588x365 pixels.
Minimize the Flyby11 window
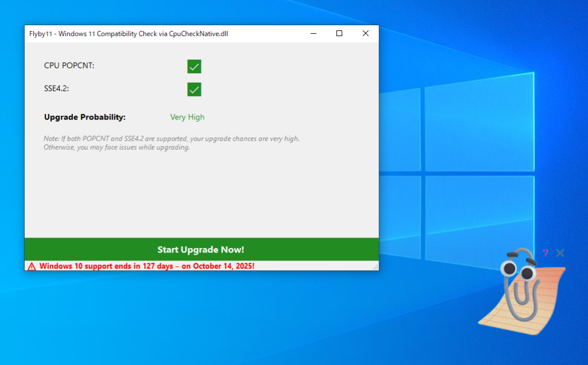tap(314, 33)
